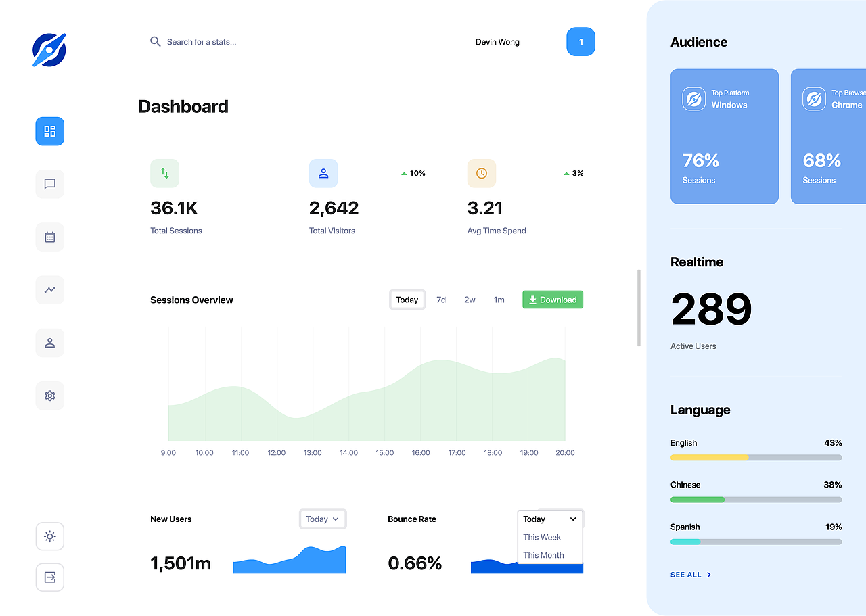
Task: Open the dashboard grid icon in sidebar
Action: (49, 131)
